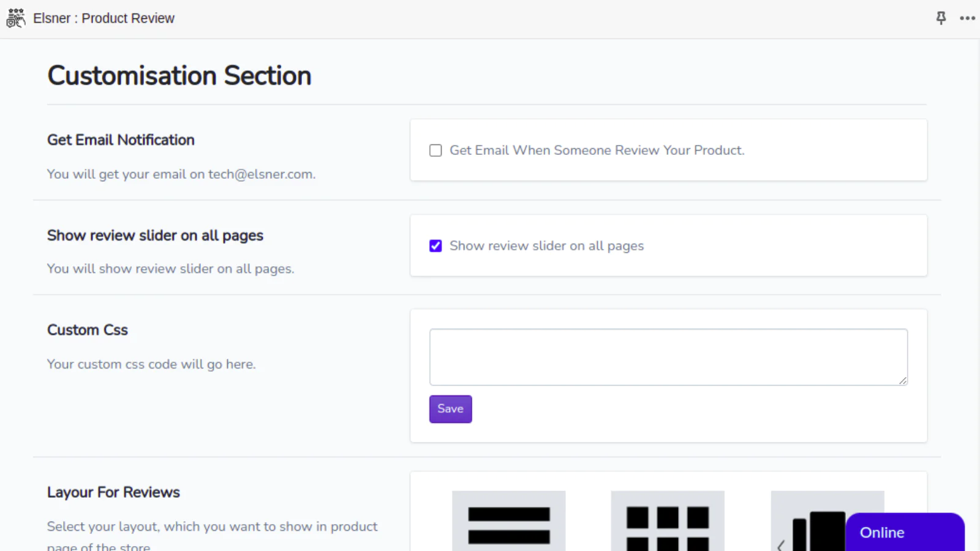Click the Get Email Notification heading
Viewport: 980px width, 551px height.
point(121,140)
